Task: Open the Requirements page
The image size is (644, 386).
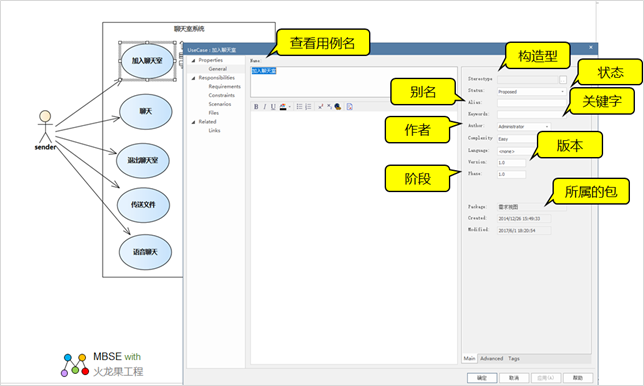Action: [x=224, y=87]
